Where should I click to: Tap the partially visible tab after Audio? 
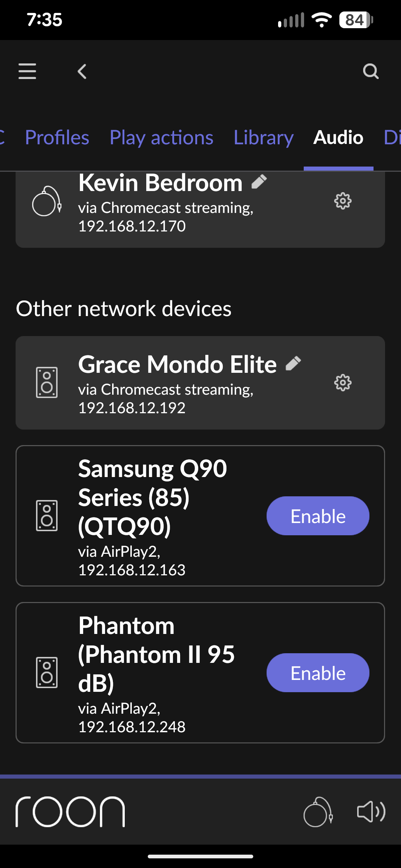click(392, 138)
